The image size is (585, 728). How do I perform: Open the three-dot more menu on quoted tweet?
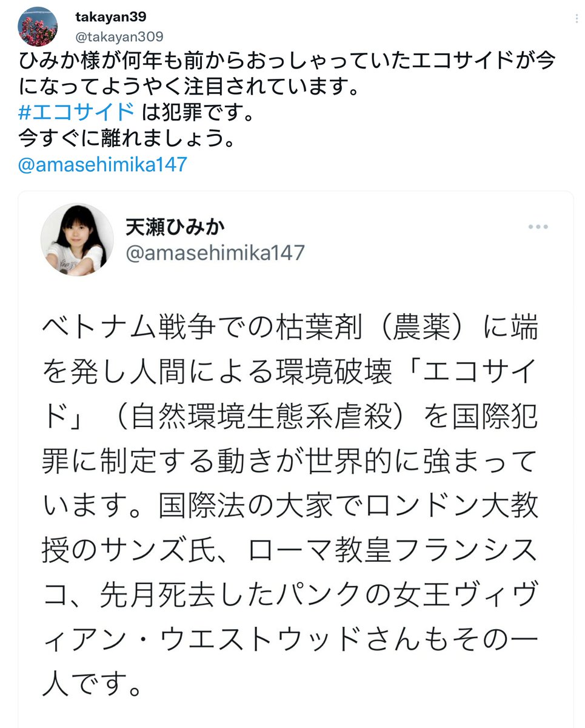[x=538, y=227]
